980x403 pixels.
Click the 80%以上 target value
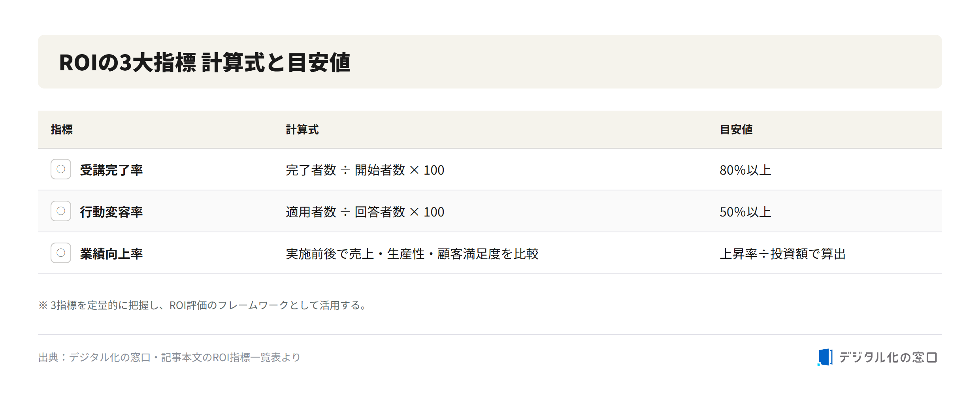(745, 170)
